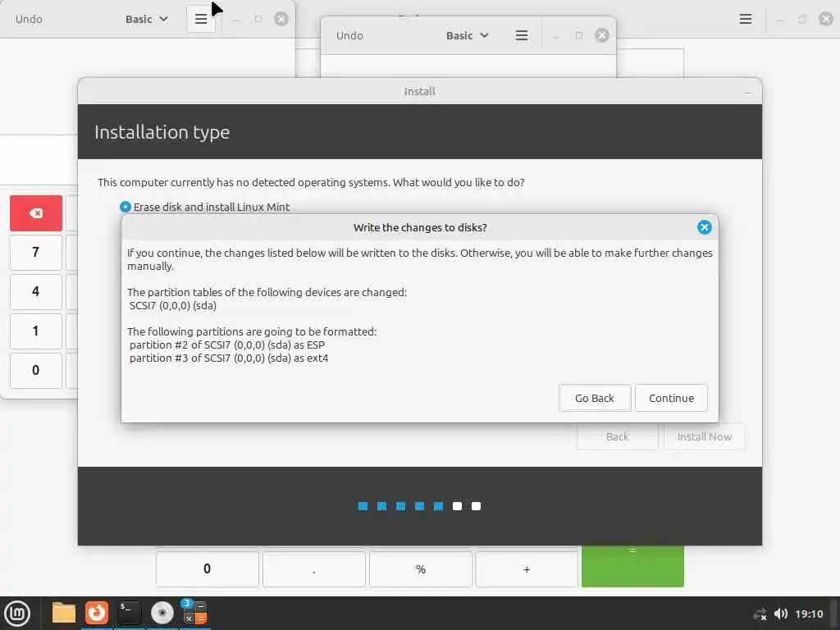The width and height of the screenshot is (840, 630).
Task: Click the installer disc icon in the taskbar
Action: [x=162, y=613]
